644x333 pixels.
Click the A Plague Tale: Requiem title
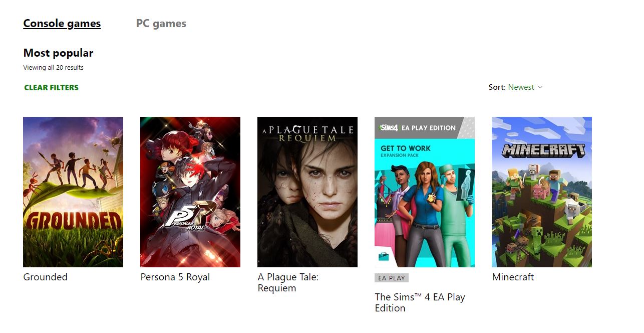click(x=288, y=282)
